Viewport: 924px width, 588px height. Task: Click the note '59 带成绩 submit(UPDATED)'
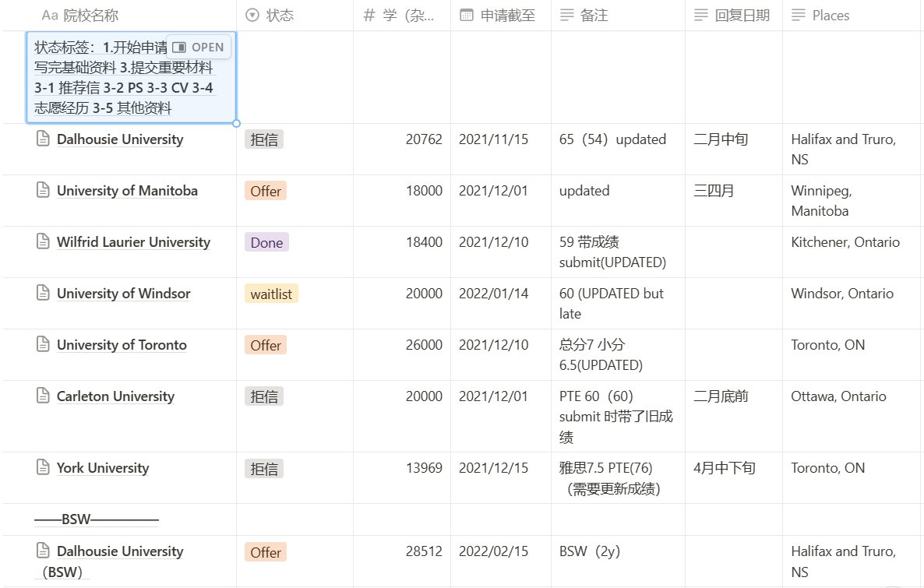click(x=613, y=252)
